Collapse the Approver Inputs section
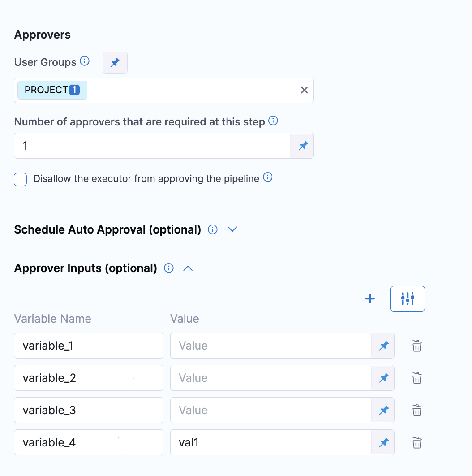The width and height of the screenshot is (472, 476). (188, 268)
